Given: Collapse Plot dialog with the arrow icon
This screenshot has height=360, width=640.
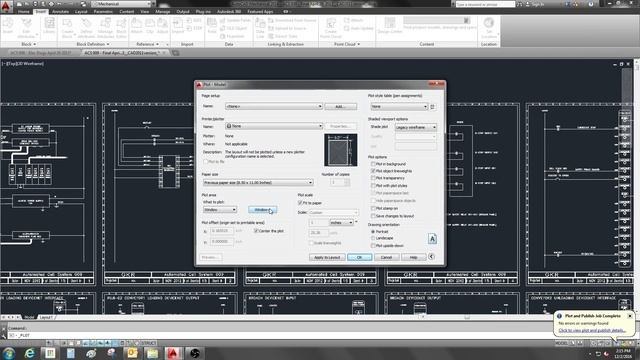Looking at the screenshot, I should click(x=431, y=257).
